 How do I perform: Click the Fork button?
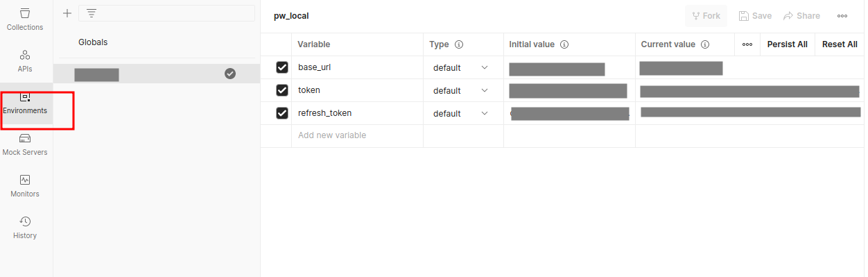point(706,16)
